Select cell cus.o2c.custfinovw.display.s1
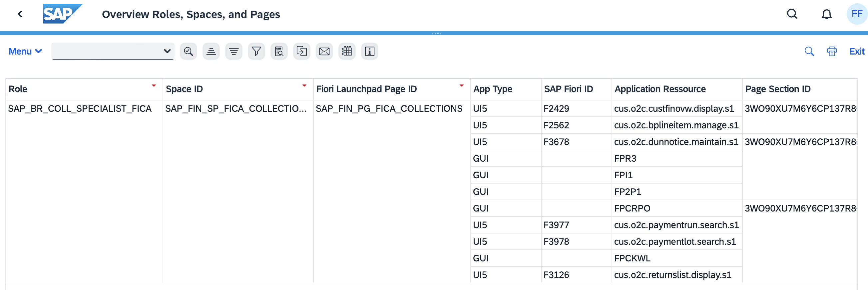The image size is (868, 290). coord(676,109)
